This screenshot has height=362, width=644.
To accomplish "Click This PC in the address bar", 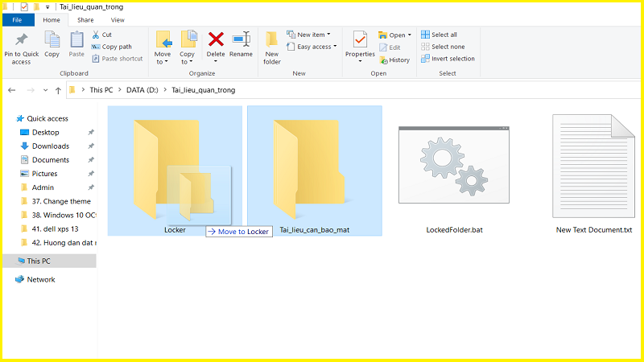I will point(101,90).
